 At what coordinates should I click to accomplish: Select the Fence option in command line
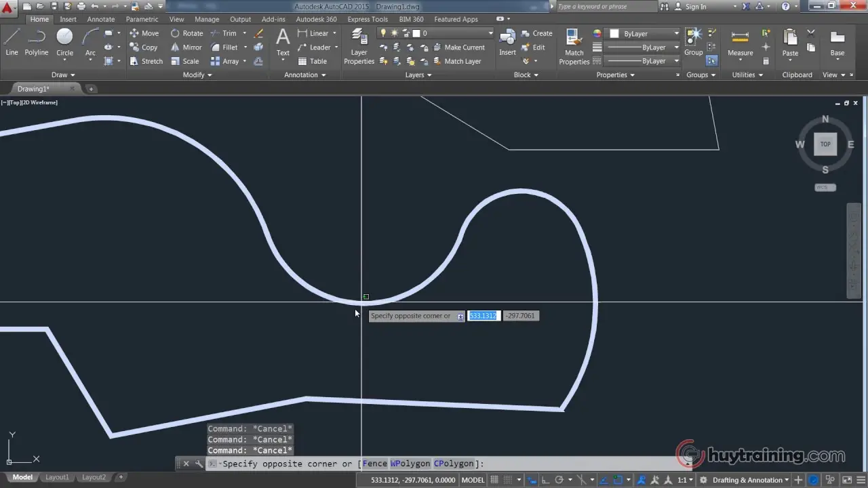[x=375, y=464]
